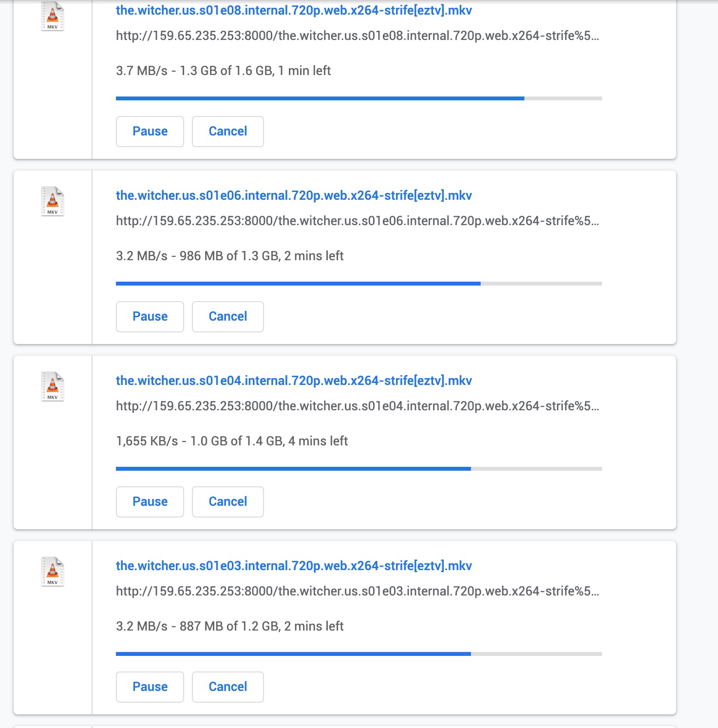
Task: Pause the s01e03 download
Action: pos(150,687)
